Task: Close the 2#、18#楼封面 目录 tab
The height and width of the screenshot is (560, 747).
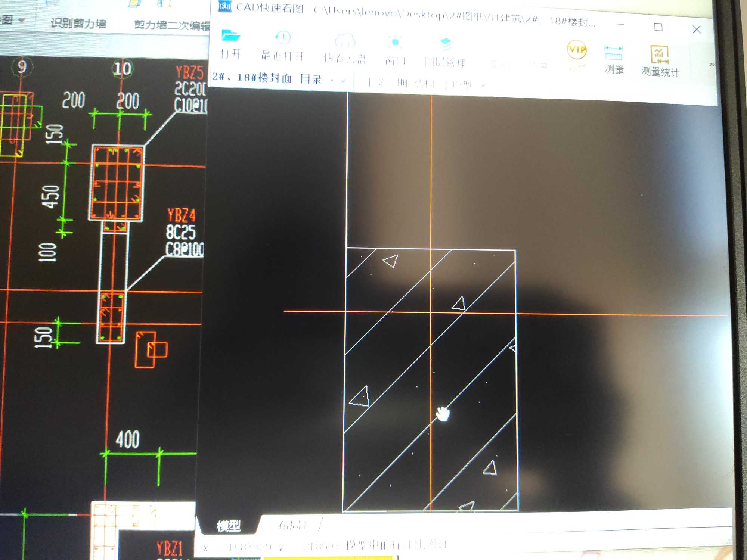Action: [x=343, y=80]
